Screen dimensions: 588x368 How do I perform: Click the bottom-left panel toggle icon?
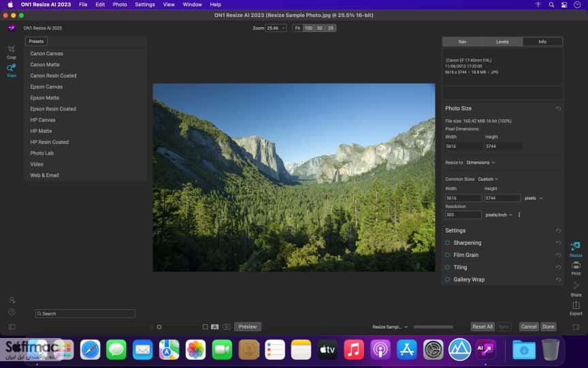click(x=12, y=327)
